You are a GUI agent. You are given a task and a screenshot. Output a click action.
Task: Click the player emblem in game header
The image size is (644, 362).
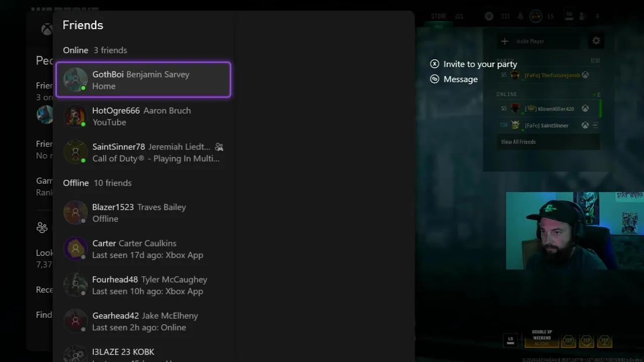(536, 16)
